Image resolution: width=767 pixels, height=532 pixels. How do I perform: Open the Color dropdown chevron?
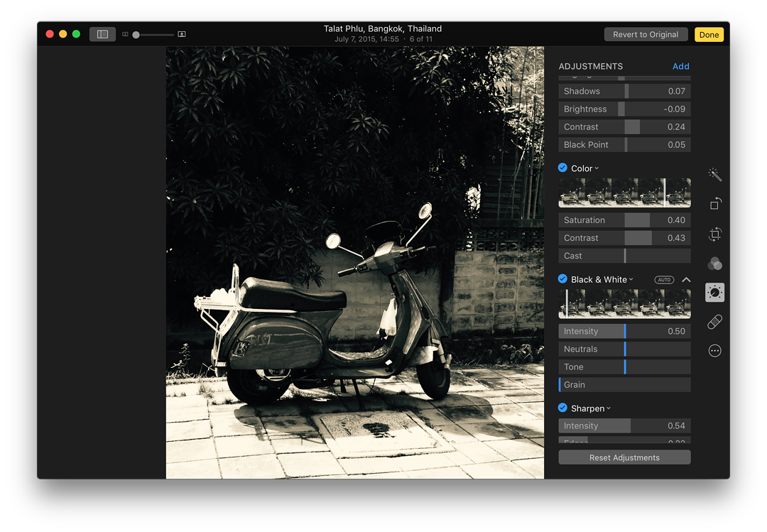point(597,168)
